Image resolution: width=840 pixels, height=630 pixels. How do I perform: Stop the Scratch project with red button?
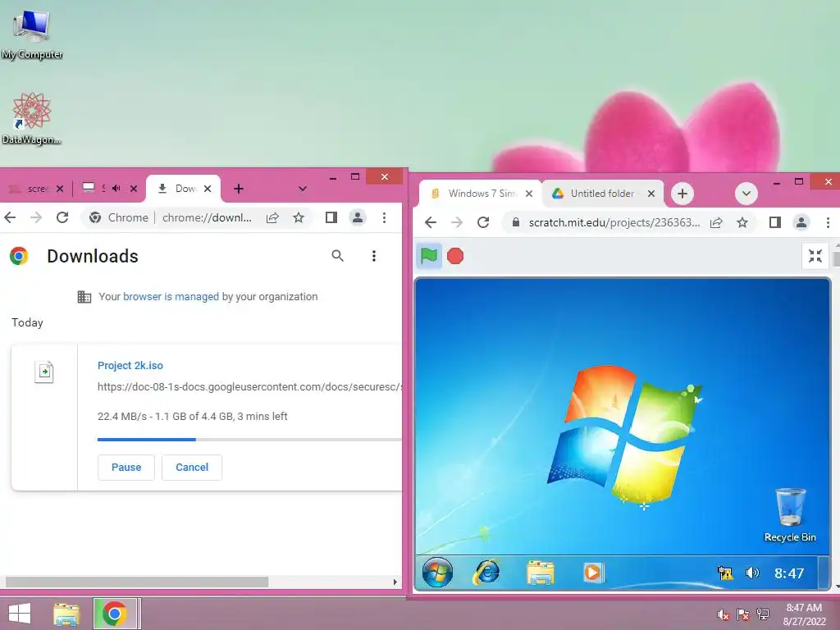point(455,256)
